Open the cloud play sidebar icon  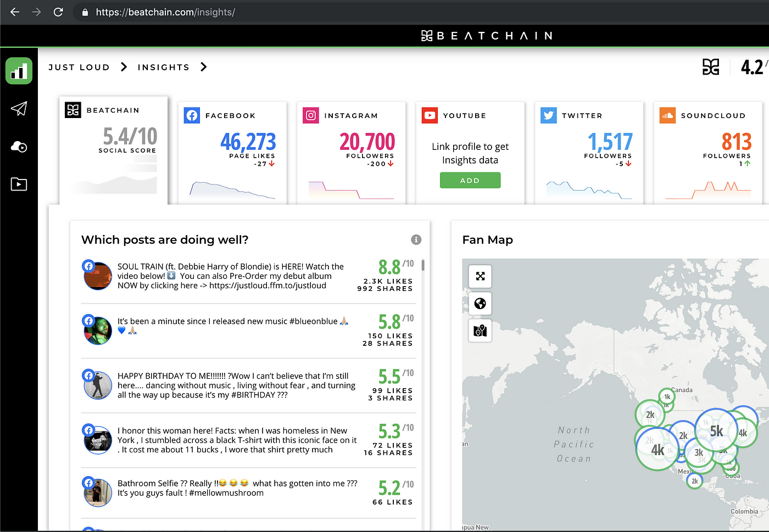pos(19,147)
